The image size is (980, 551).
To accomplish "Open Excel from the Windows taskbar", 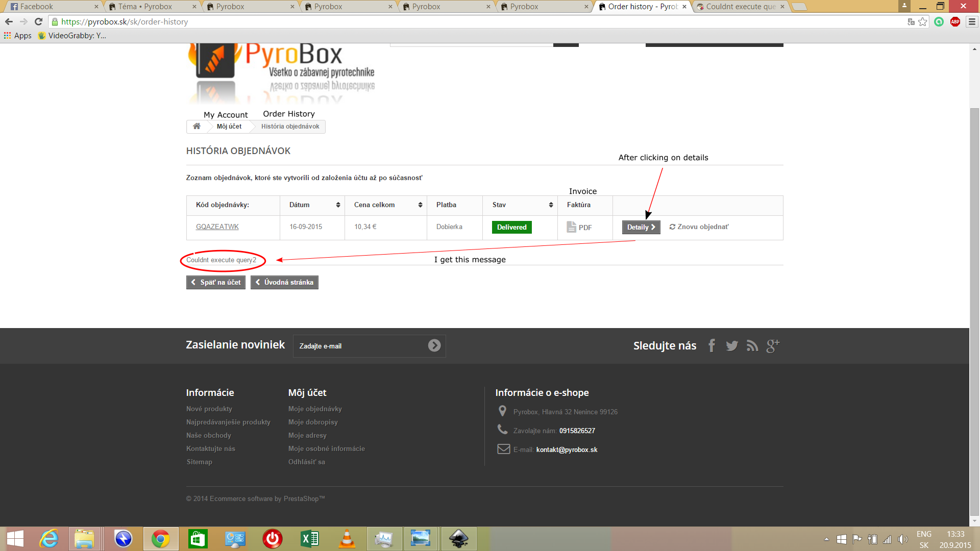I will 309,539.
